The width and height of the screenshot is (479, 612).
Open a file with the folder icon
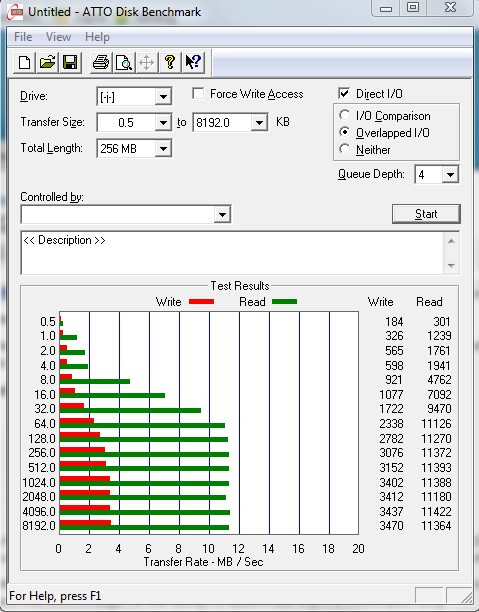coord(47,62)
